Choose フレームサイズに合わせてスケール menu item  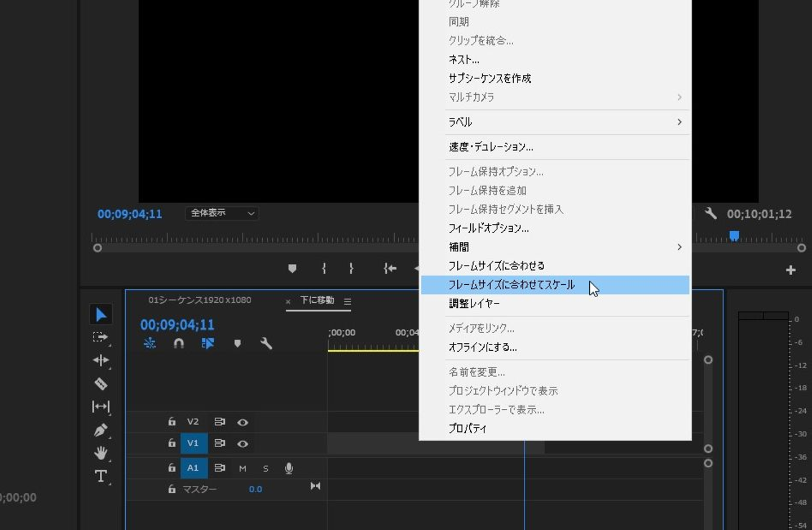pyautogui.click(x=511, y=285)
